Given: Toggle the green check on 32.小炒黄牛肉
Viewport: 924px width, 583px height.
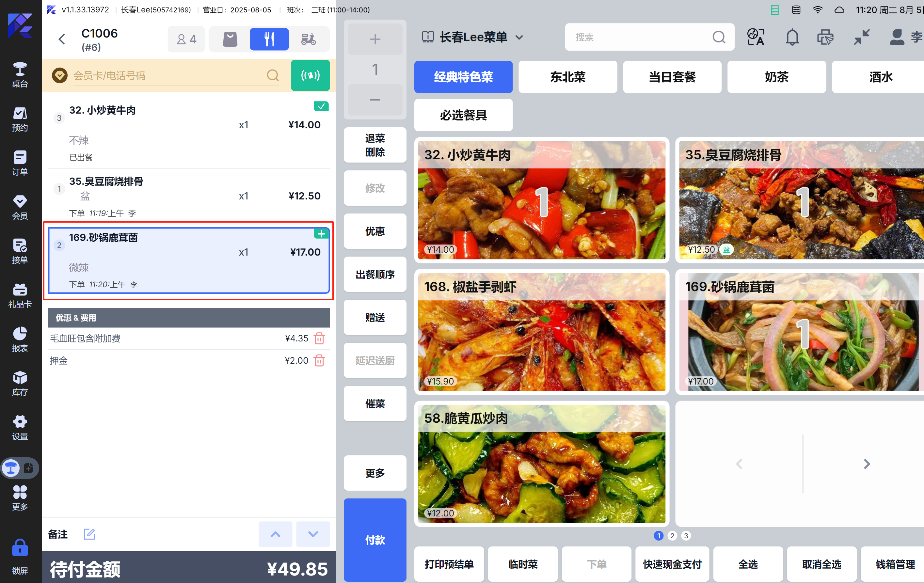Looking at the screenshot, I should click(321, 106).
